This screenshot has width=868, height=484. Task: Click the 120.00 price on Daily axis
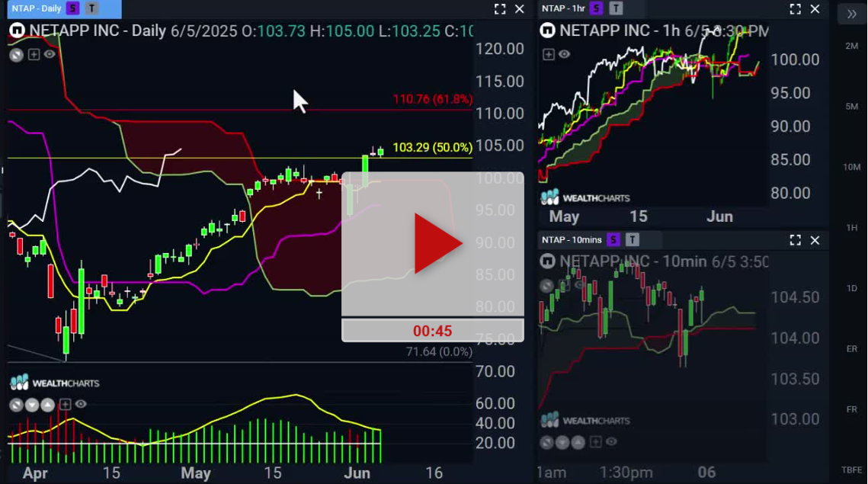click(x=499, y=49)
